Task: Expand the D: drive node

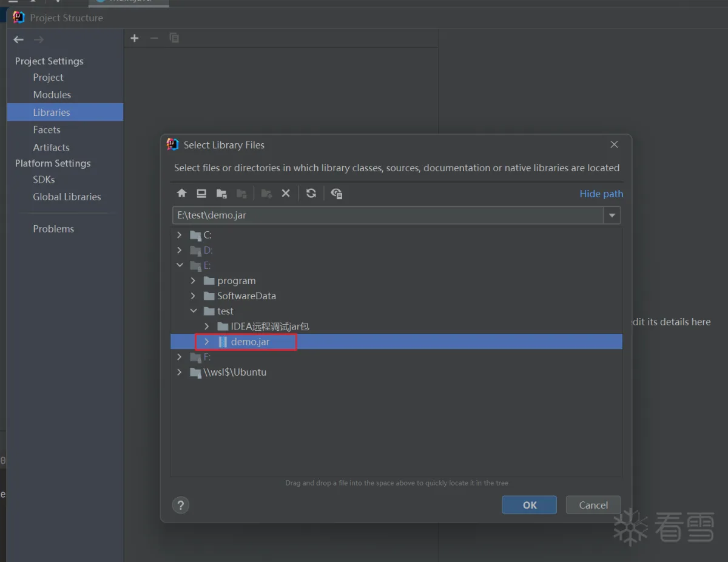Action: (179, 250)
